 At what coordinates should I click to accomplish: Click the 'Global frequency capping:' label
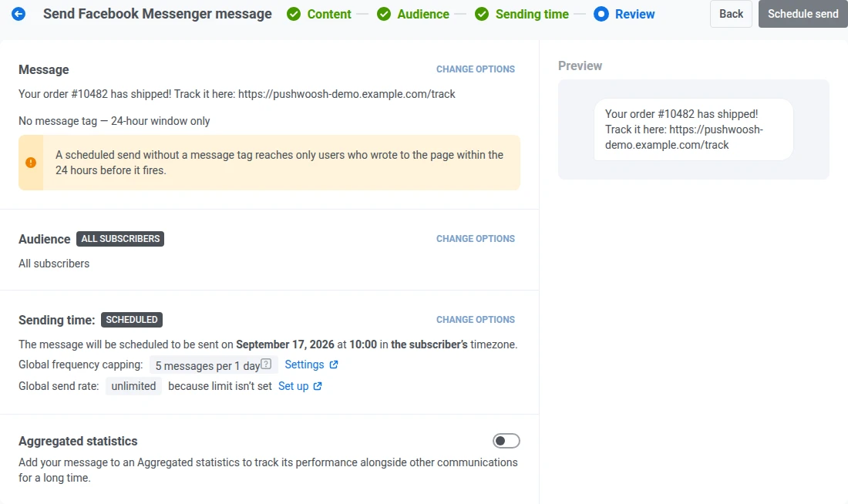81,365
